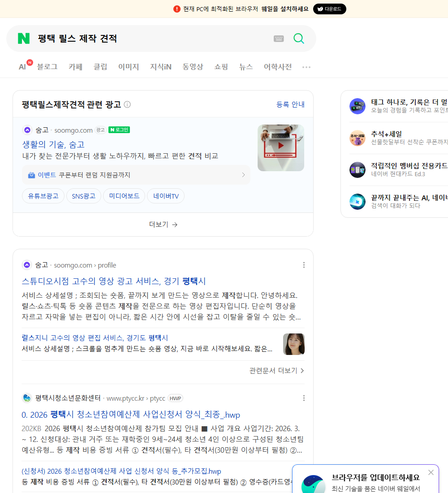Click the Soomgo favicon in the ad
The height and width of the screenshot is (493, 448).
pyautogui.click(x=27, y=130)
